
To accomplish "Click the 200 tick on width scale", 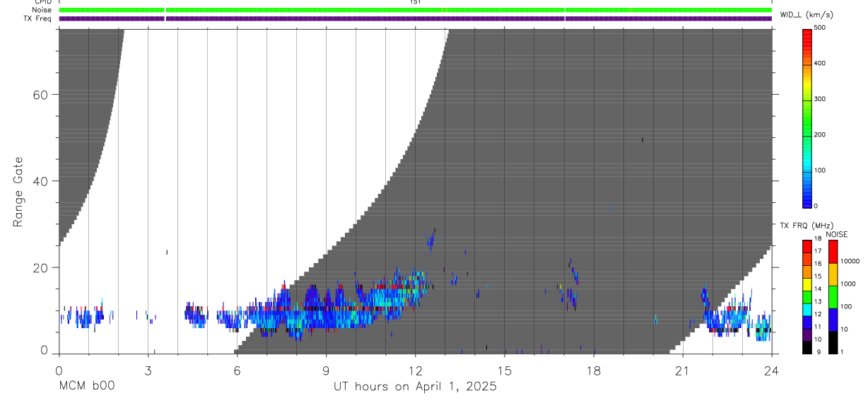I will [x=821, y=134].
